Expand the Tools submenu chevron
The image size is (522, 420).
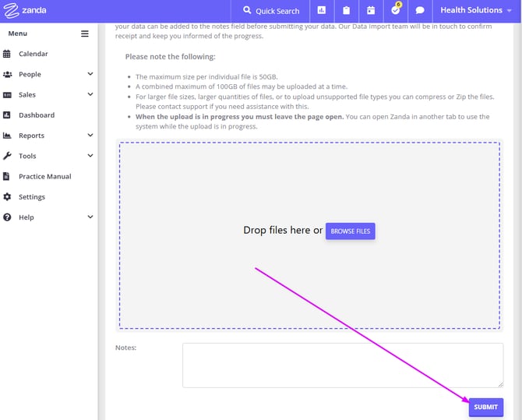pos(90,156)
